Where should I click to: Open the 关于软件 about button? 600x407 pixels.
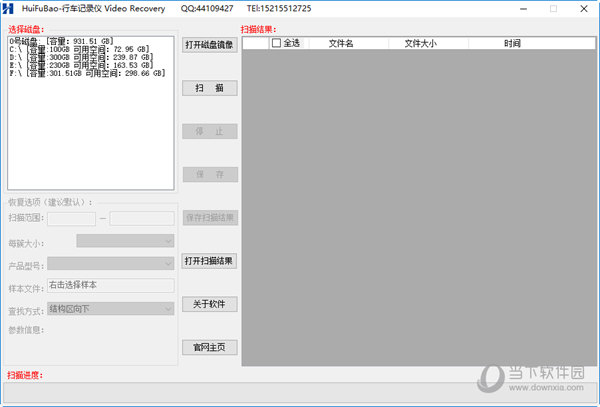(x=209, y=304)
